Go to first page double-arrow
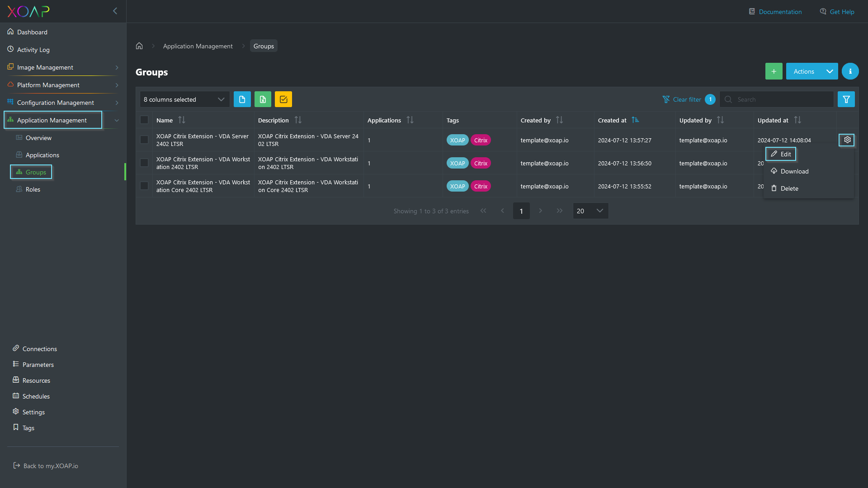This screenshot has height=488, width=868. 483,211
